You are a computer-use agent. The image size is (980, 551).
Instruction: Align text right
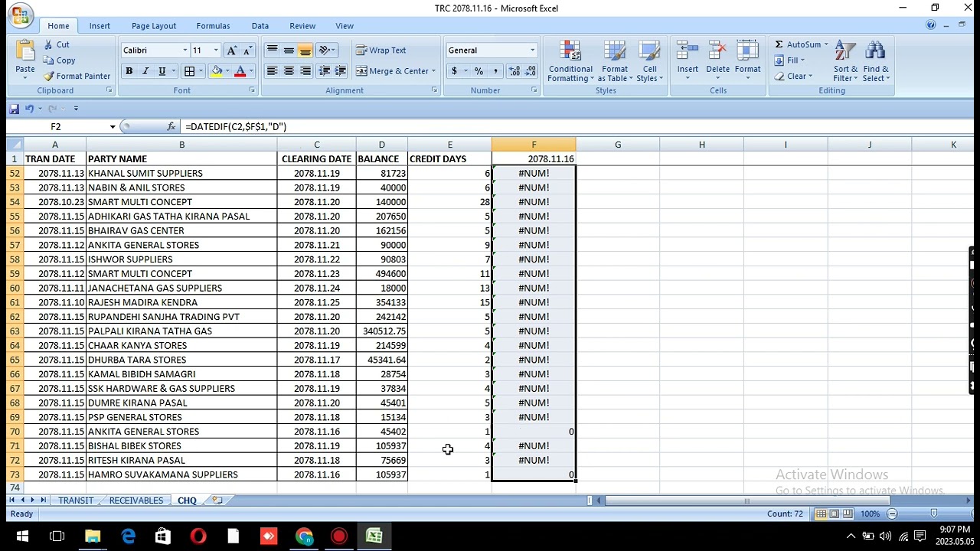(x=305, y=71)
